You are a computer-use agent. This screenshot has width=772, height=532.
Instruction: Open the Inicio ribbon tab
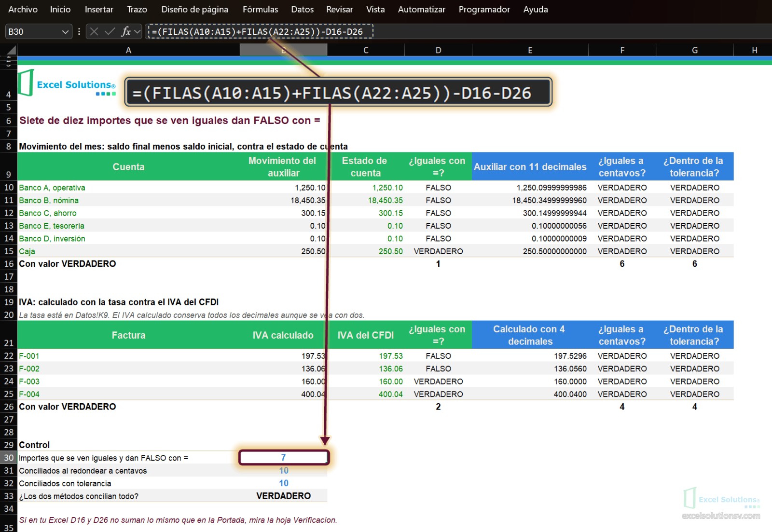60,10
